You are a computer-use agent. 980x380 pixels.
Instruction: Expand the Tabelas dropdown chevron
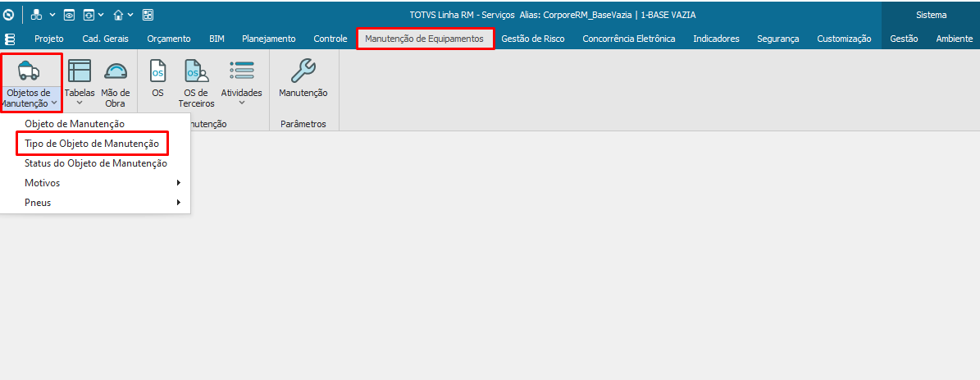click(80, 103)
